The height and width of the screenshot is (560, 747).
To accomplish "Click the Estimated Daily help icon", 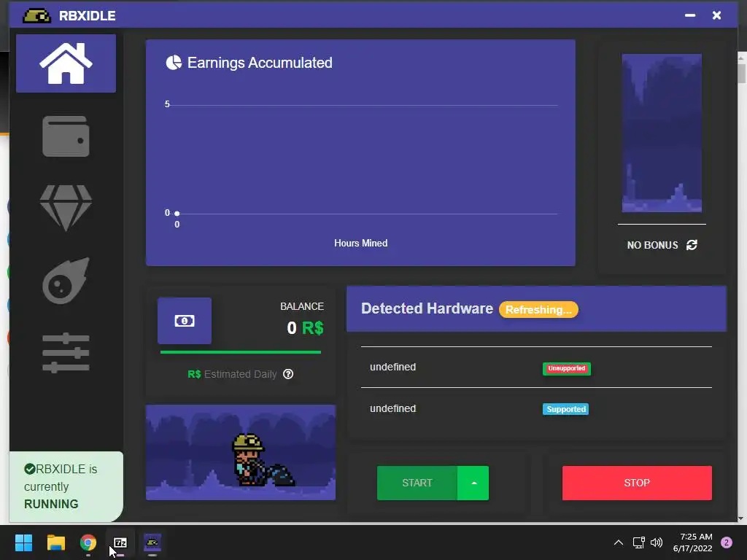I will pos(288,374).
